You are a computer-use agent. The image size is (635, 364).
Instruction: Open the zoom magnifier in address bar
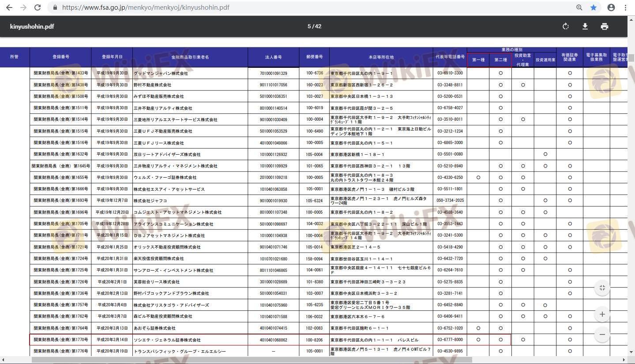[x=579, y=7]
